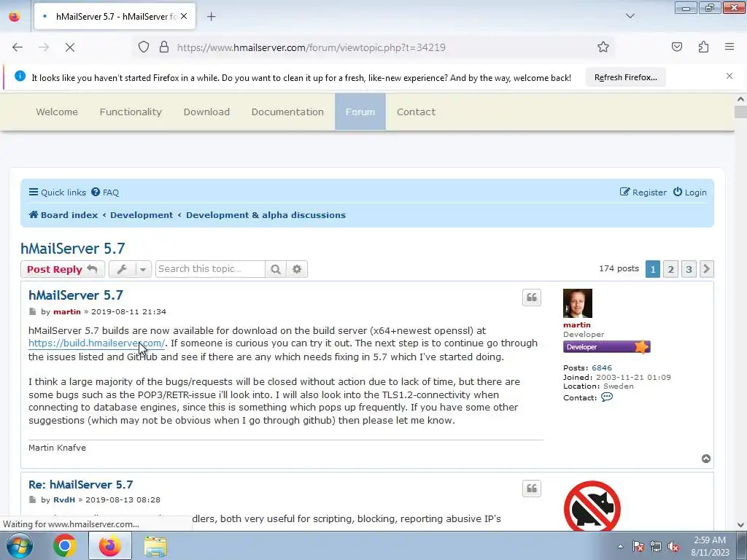Select the Forum tab

pyautogui.click(x=360, y=112)
